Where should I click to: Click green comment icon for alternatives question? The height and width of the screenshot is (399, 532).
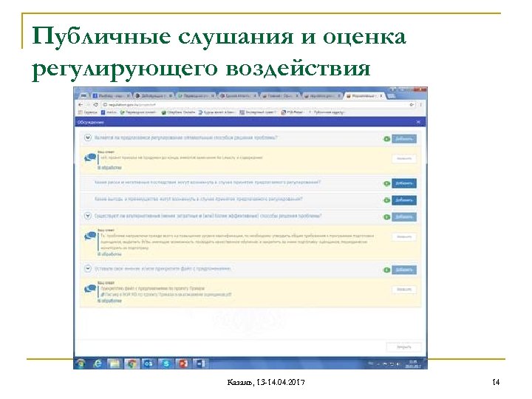(386, 216)
